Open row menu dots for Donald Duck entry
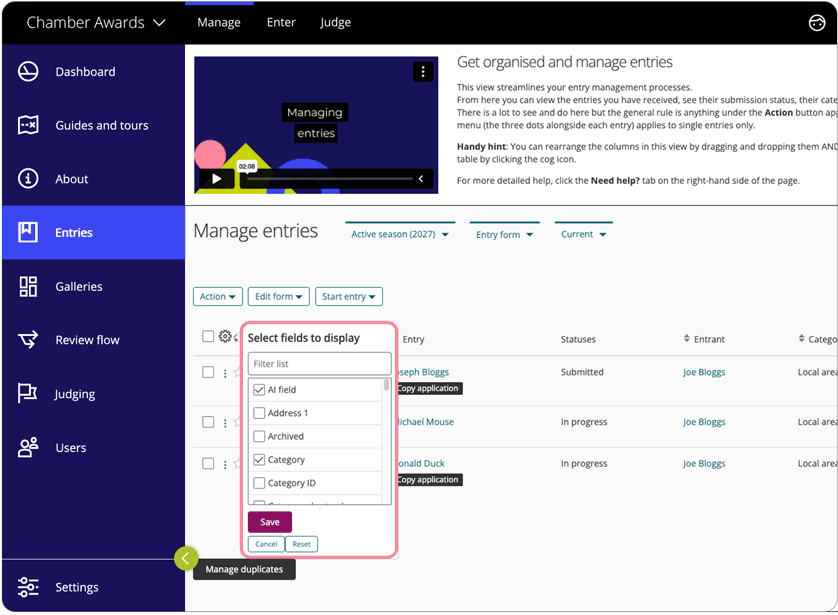Image resolution: width=838 pixels, height=615 pixels. point(225,464)
